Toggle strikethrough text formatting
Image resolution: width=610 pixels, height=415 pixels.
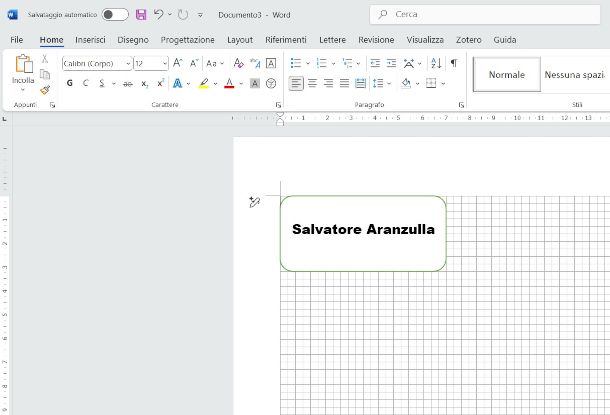coord(128,83)
